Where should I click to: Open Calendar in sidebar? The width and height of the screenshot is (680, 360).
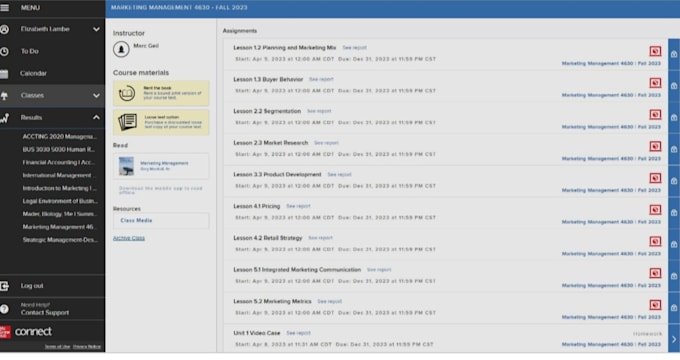point(33,73)
